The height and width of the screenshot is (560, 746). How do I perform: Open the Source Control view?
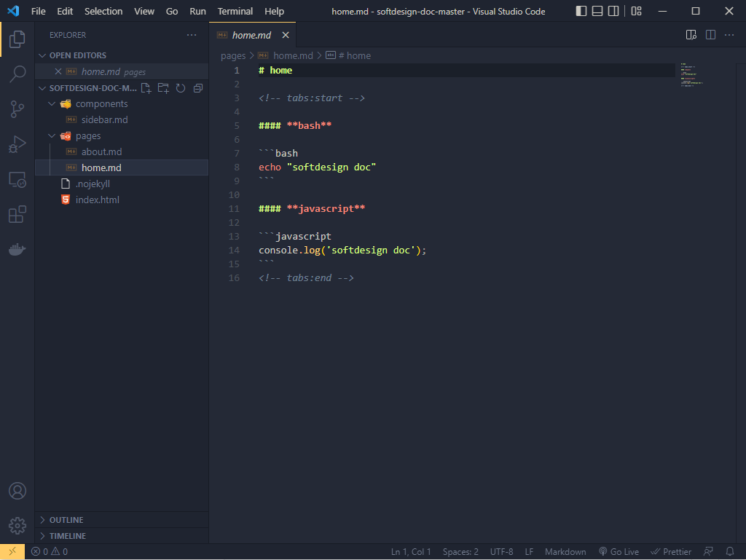click(17, 109)
